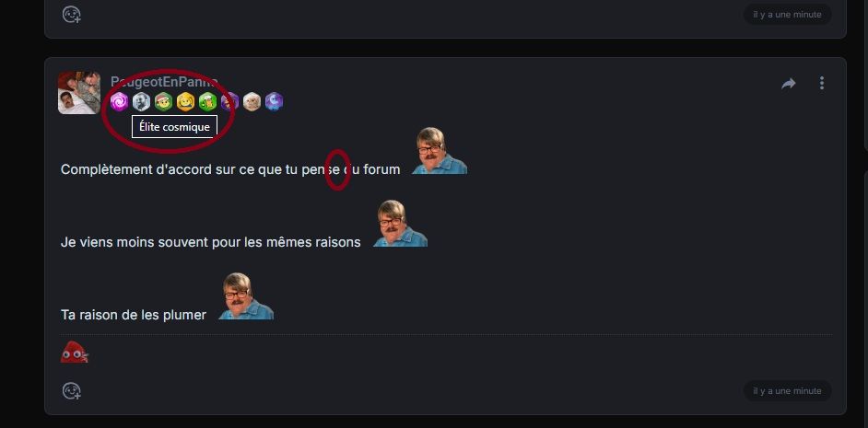Click the red blob signature image

75,353
